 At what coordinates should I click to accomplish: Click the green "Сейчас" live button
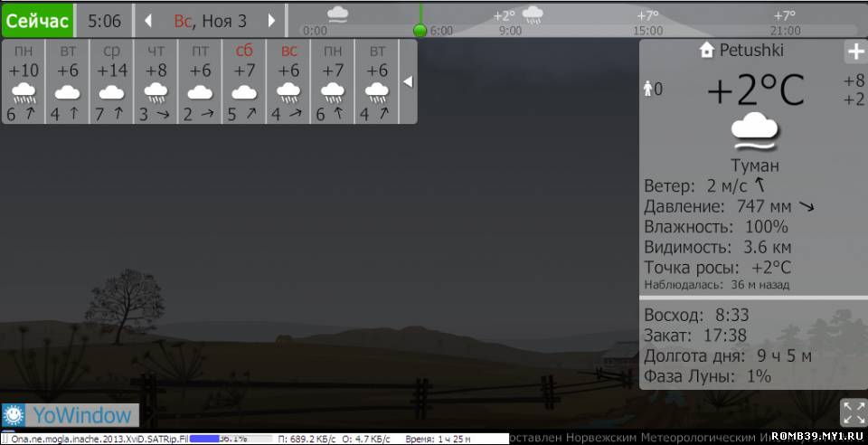click(x=37, y=21)
